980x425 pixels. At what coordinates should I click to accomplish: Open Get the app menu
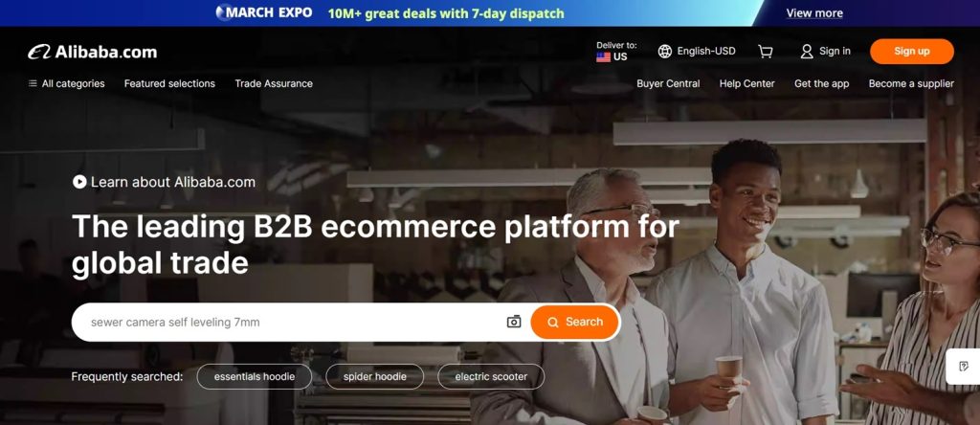coord(821,83)
